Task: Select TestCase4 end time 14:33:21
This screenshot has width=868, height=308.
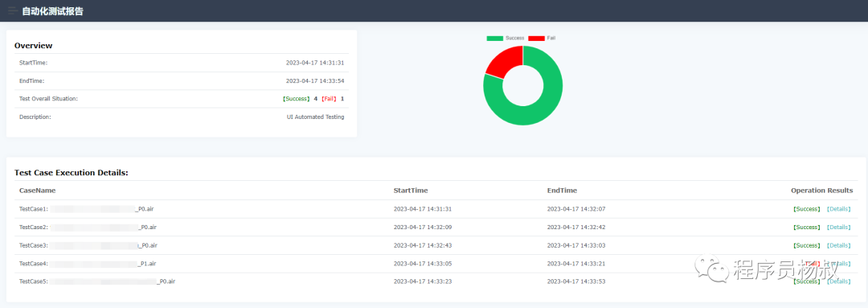Action: tap(576, 264)
